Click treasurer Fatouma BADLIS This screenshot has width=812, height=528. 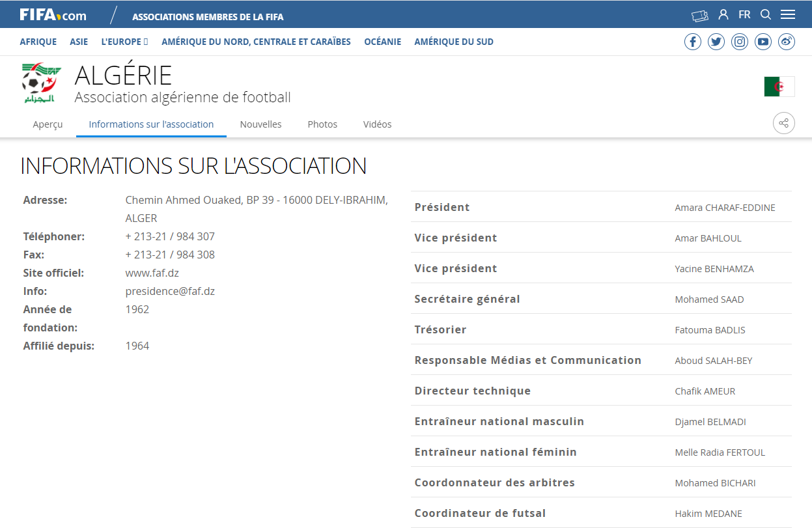click(x=710, y=330)
